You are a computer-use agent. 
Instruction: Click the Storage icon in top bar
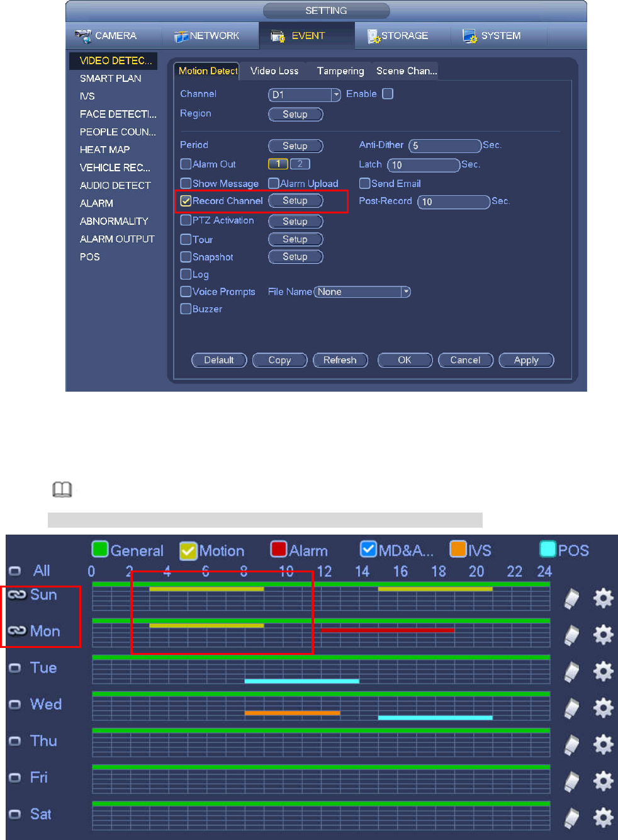click(374, 37)
